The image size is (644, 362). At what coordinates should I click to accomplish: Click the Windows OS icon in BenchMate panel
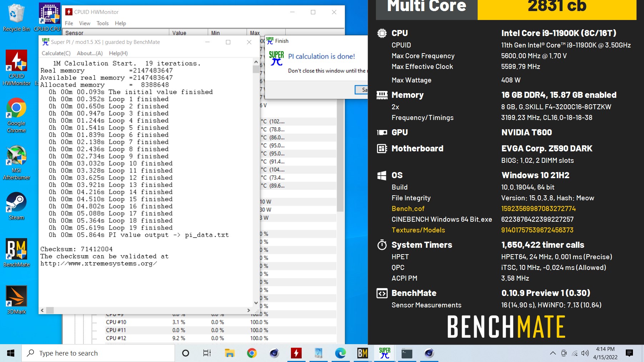382,175
